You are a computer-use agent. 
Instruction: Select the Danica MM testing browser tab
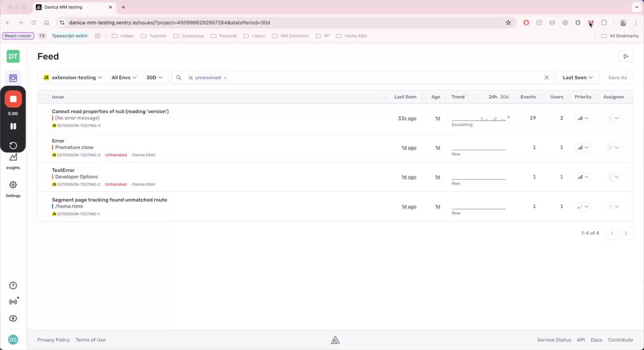coord(74,7)
